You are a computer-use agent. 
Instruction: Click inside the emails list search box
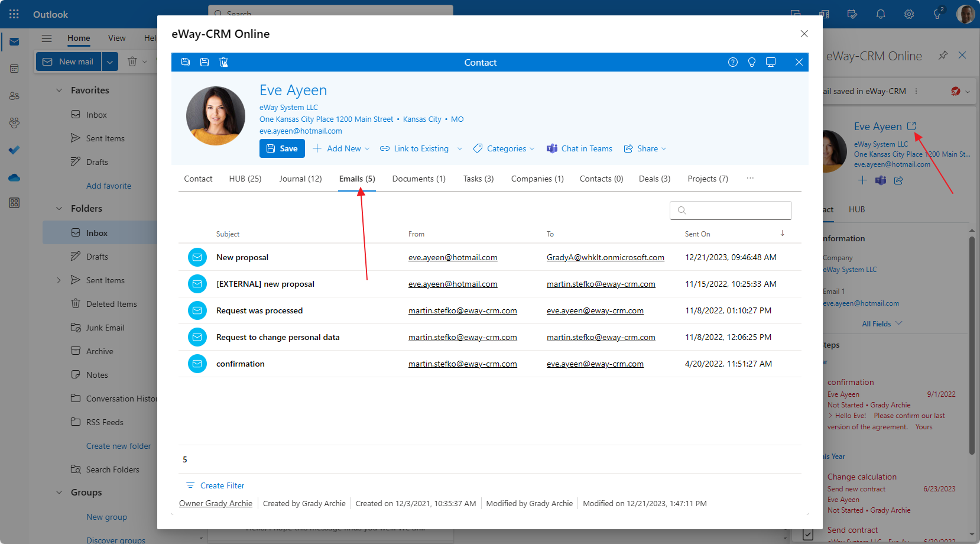click(731, 211)
